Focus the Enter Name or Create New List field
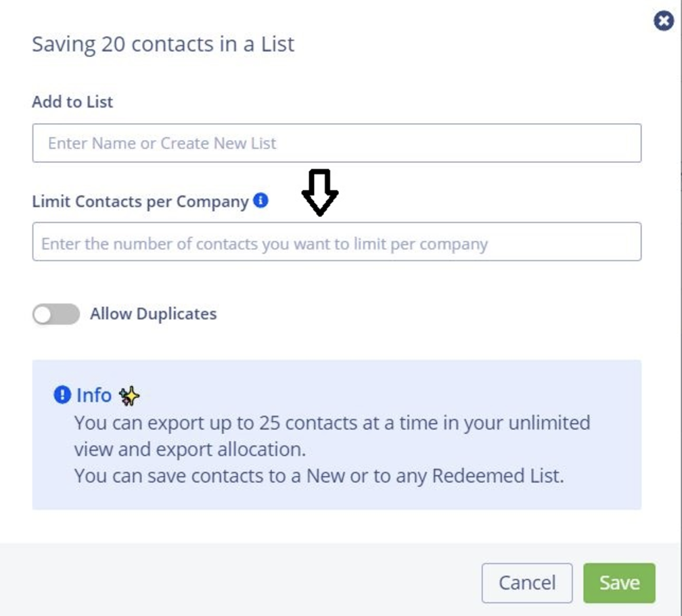The image size is (682, 616). (x=337, y=143)
